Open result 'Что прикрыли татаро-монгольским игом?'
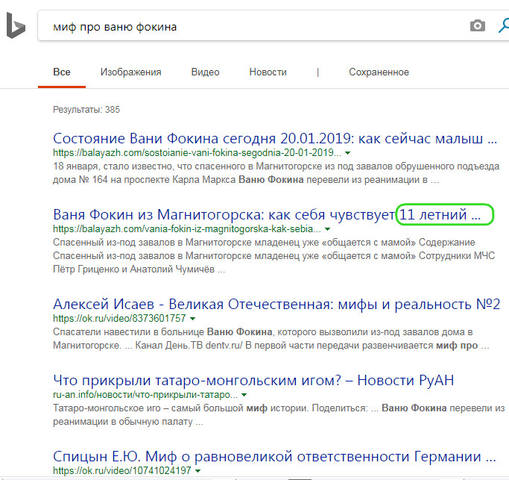 coord(253,380)
